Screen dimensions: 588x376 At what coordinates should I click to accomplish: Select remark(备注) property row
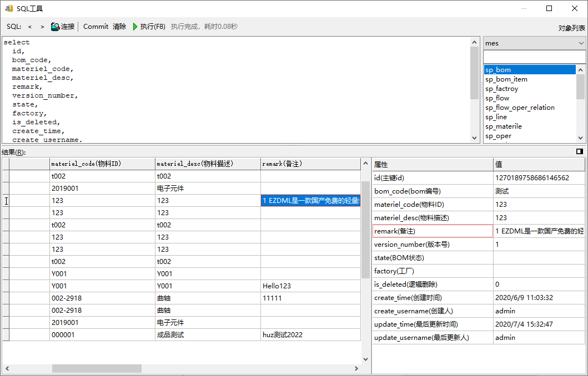pos(433,231)
